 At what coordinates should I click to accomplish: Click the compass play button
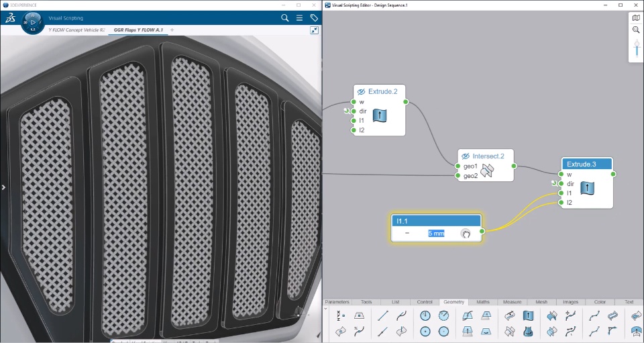click(x=33, y=22)
